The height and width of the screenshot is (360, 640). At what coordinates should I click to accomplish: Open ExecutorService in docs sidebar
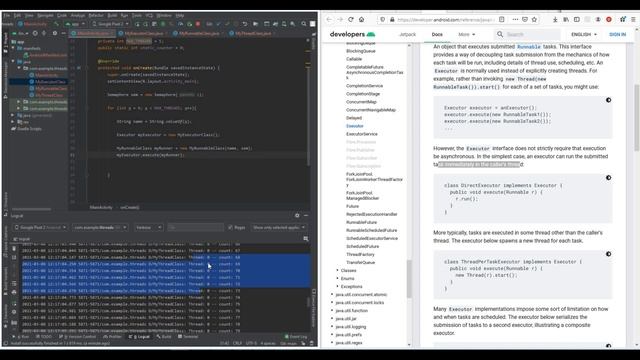click(x=362, y=134)
